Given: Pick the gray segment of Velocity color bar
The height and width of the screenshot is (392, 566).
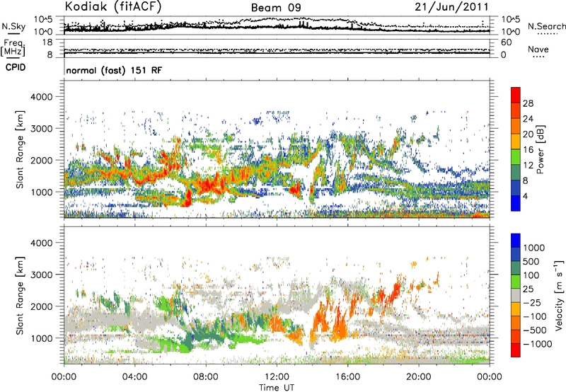Looking at the screenshot, I should 516,296.
